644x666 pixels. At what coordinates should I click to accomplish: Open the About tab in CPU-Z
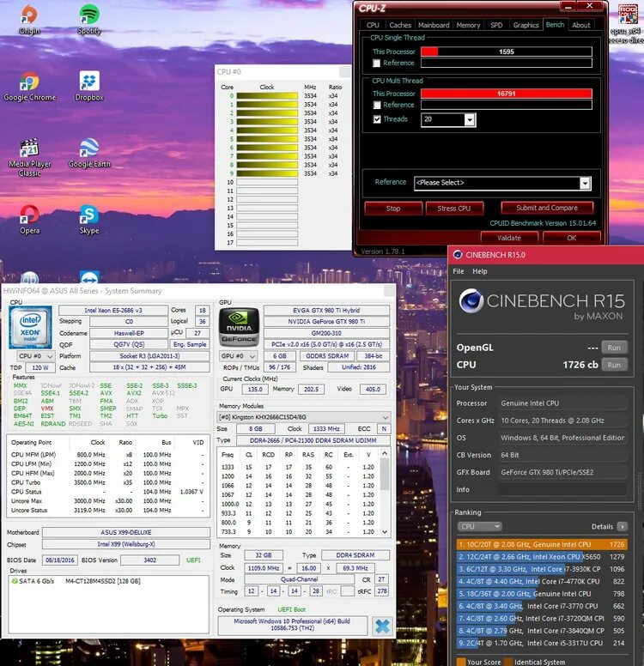click(x=581, y=25)
